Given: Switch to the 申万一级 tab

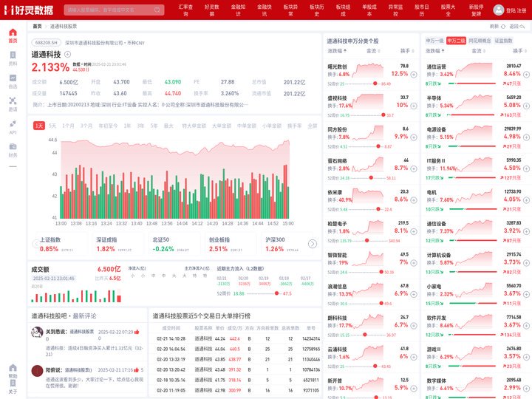Looking at the screenshot, I should tap(434, 41).
